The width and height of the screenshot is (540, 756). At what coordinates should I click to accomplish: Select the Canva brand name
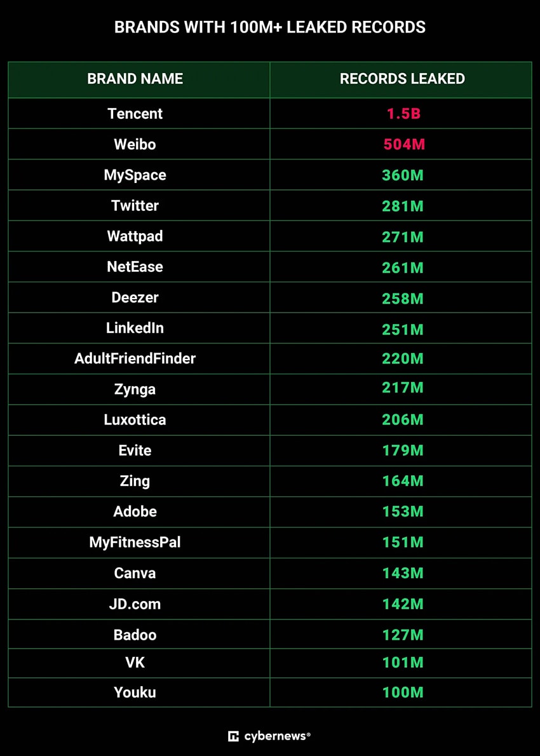[x=135, y=573]
